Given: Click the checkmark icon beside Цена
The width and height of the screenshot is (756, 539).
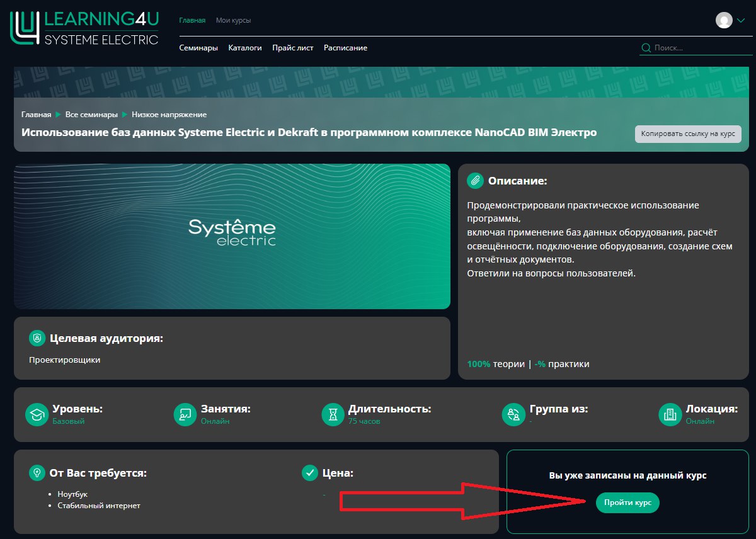Looking at the screenshot, I should click(309, 472).
